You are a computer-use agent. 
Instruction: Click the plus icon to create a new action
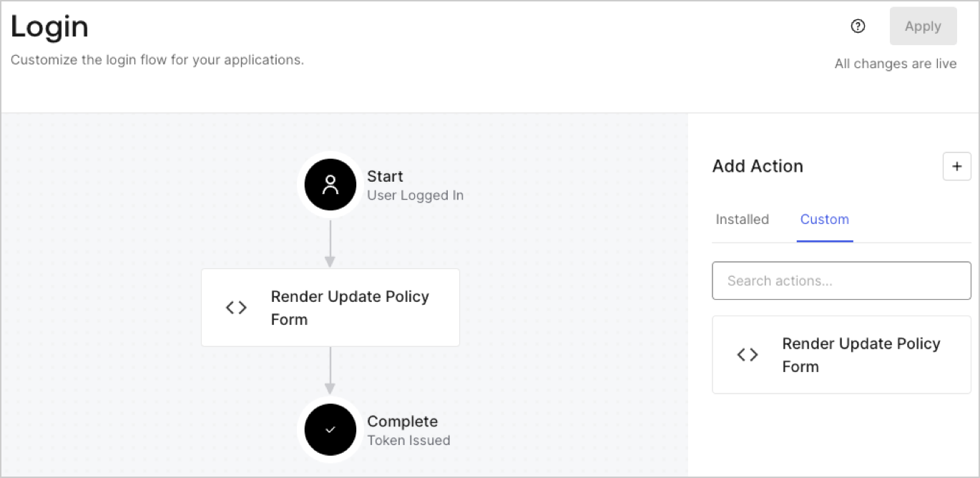pyautogui.click(x=956, y=166)
